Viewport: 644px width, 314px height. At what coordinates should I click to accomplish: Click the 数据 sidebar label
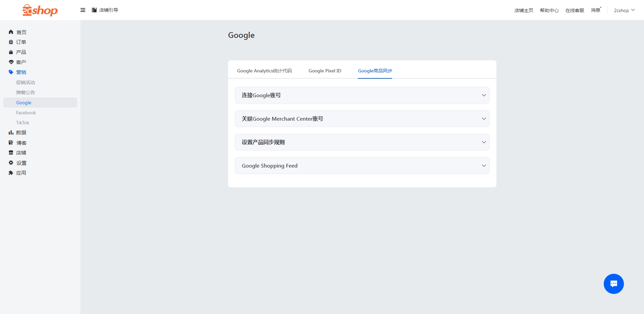(21, 133)
